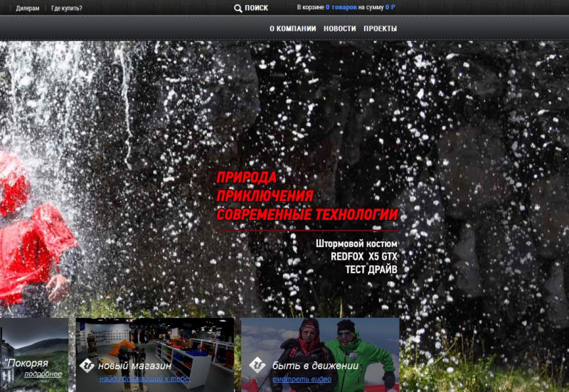This screenshot has width=569, height=392.
Task: Click the быть в движении card title
Action: pyautogui.click(x=315, y=366)
